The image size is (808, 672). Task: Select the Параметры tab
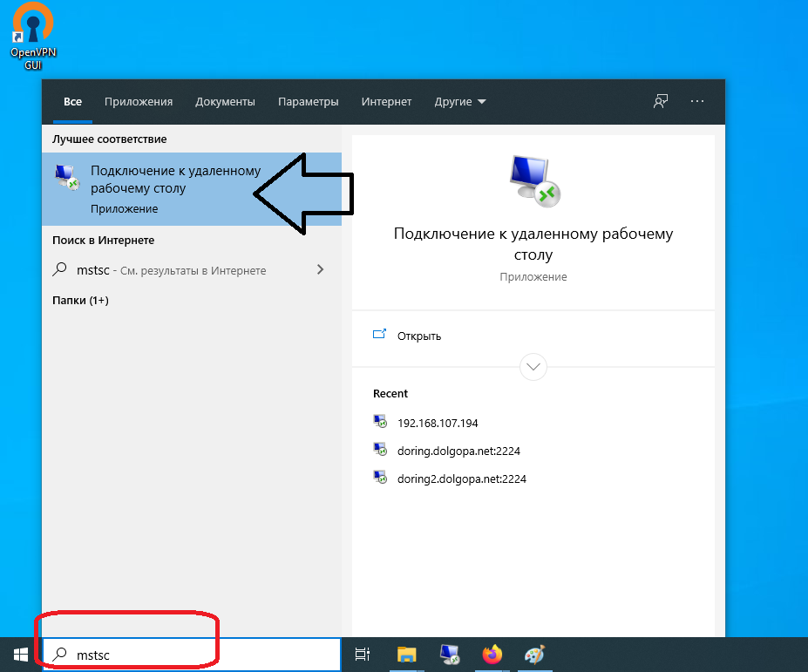308,102
